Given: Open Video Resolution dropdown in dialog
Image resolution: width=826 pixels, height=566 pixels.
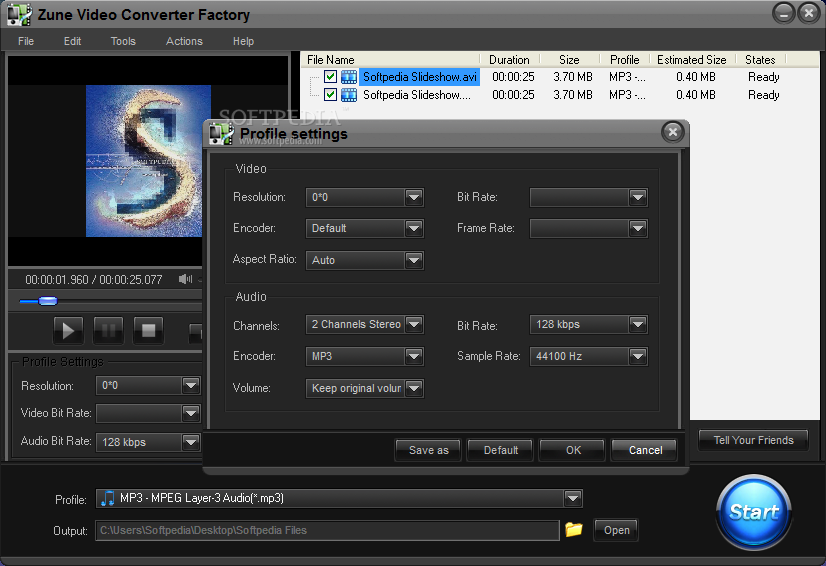Looking at the screenshot, I should (x=414, y=198).
